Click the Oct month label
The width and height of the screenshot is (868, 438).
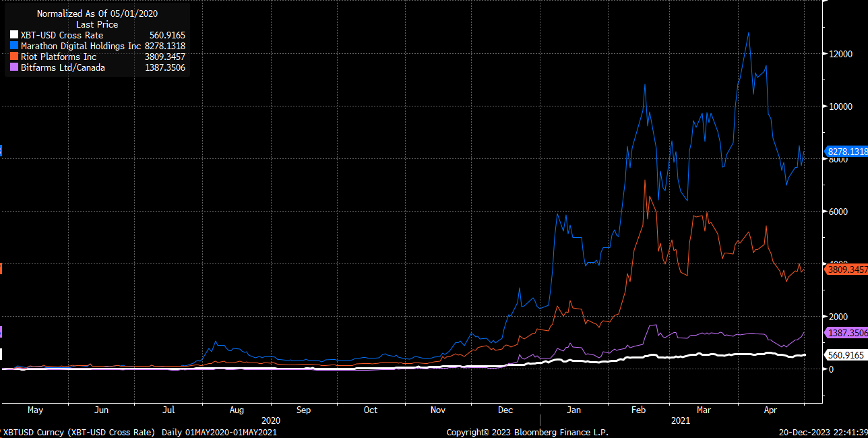tap(371, 410)
